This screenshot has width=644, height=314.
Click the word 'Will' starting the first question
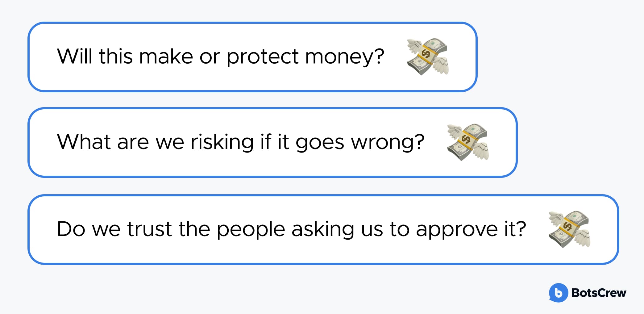click(74, 57)
